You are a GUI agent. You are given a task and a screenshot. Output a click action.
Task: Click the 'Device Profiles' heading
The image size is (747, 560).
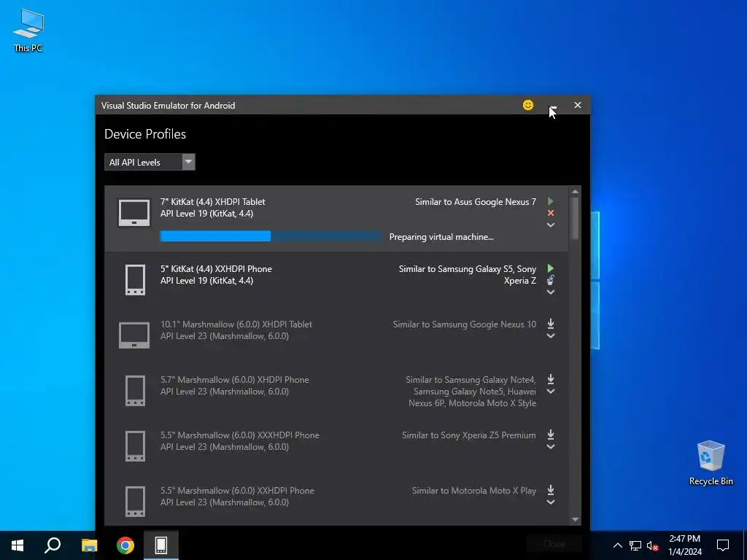(x=145, y=134)
